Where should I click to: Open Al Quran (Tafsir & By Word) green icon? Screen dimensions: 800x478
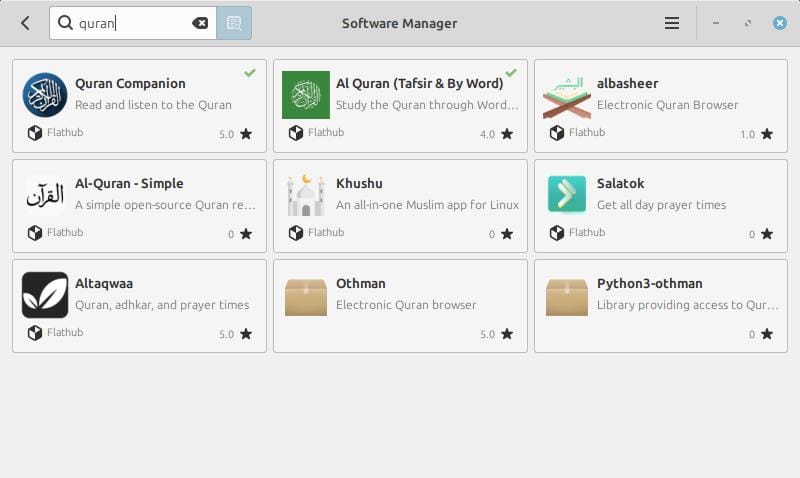pyautogui.click(x=306, y=95)
